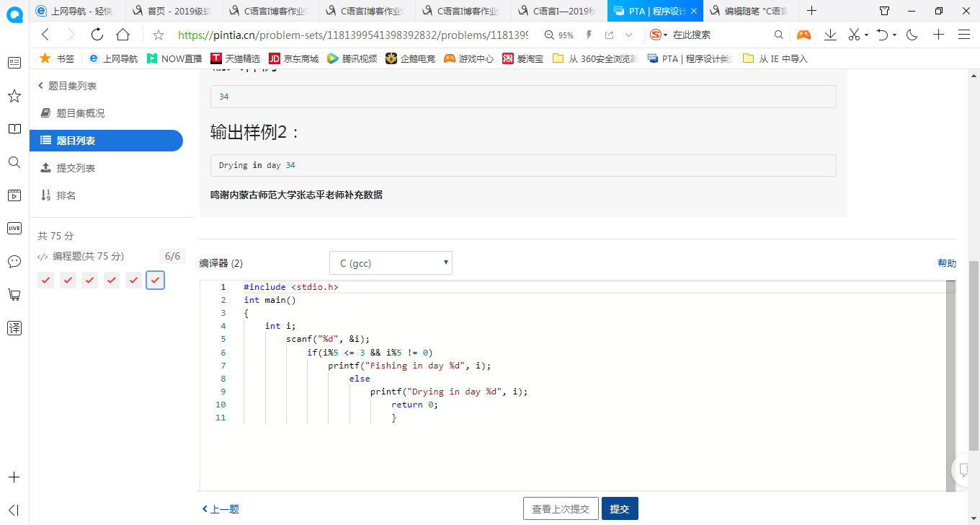This screenshot has width=980, height=525.
Task: Open the Sogou search engine selector dropdown
Action: coord(659,35)
